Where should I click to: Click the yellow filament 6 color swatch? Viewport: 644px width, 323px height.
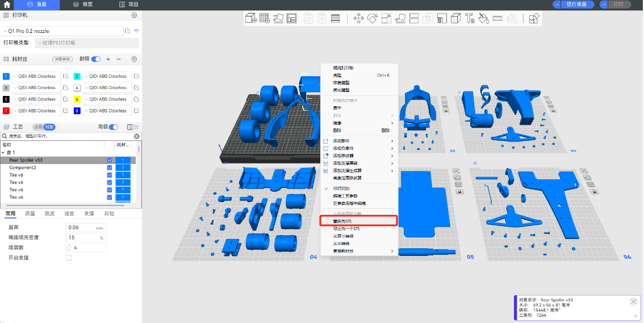pos(77,99)
